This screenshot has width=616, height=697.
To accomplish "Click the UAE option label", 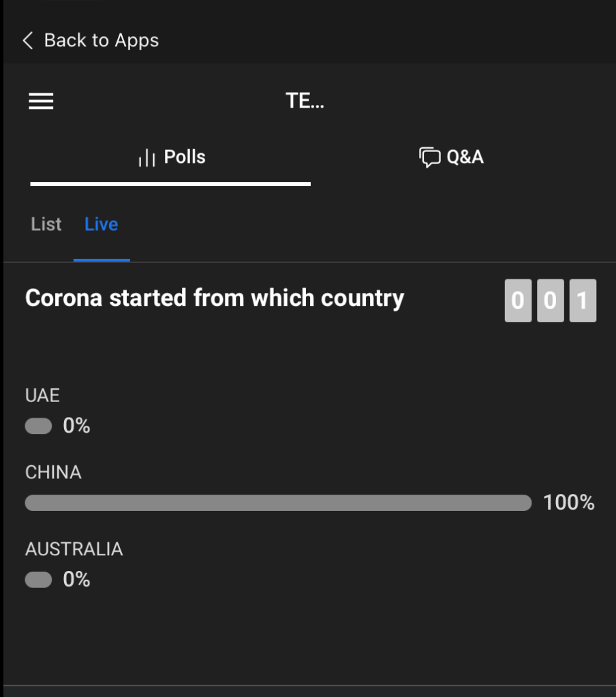I will [42, 396].
